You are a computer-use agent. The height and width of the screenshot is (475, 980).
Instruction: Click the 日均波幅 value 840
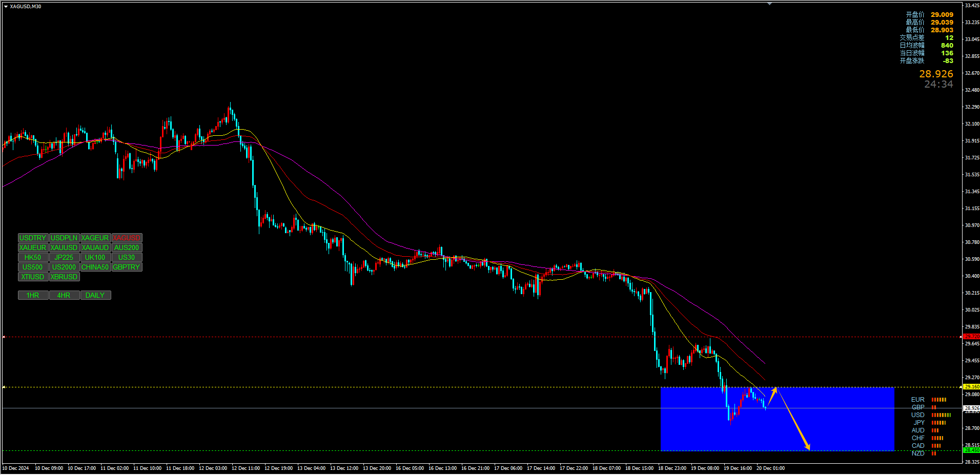(x=947, y=46)
